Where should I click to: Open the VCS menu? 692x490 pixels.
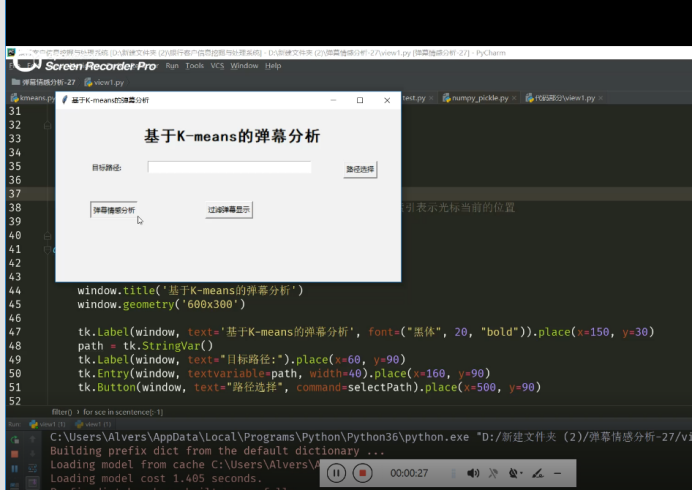point(217,66)
